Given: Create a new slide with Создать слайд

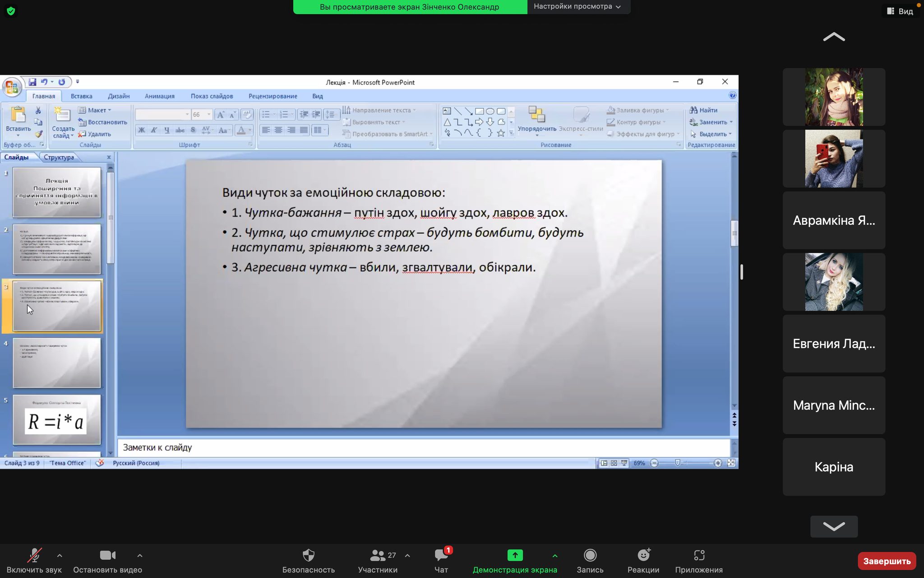Looking at the screenshot, I should pos(63,122).
